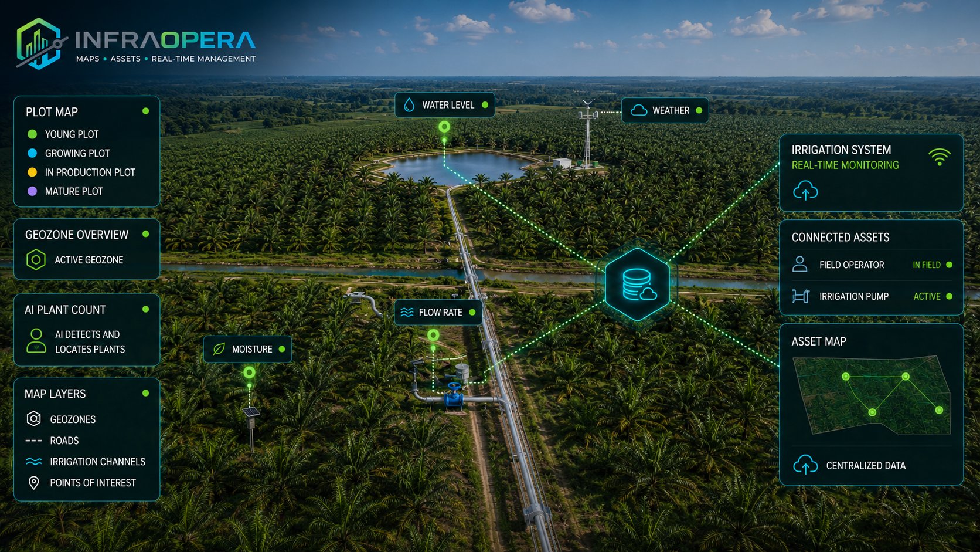Click the Asset Map heading
Screen dimensions: 980x552
tap(819, 341)
